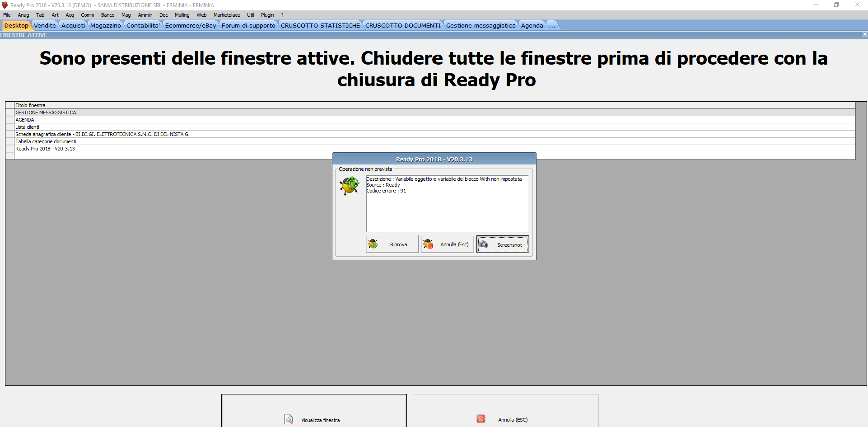Restore down the Ready Pro window

point(836,5)
